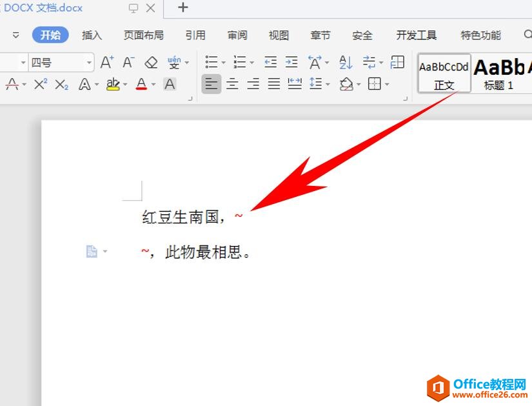Expand the font color dropdown arrow
Viewport: 532px width, 406px height.
(153, 85)
